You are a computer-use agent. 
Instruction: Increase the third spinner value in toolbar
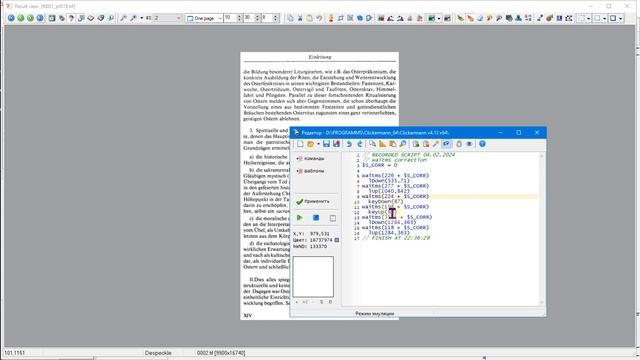(x=276, y=16)
